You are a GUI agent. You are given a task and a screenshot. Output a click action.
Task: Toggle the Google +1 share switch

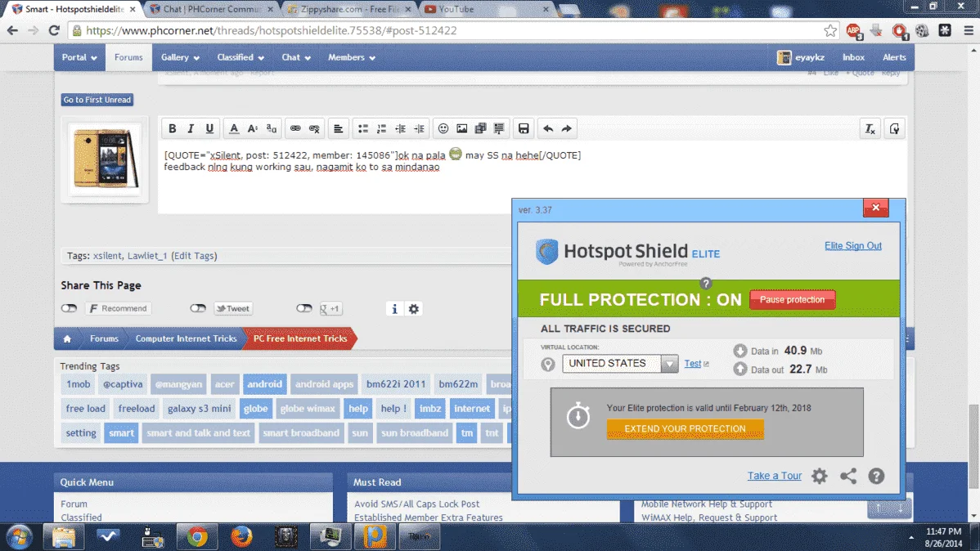tap(303, 308)
